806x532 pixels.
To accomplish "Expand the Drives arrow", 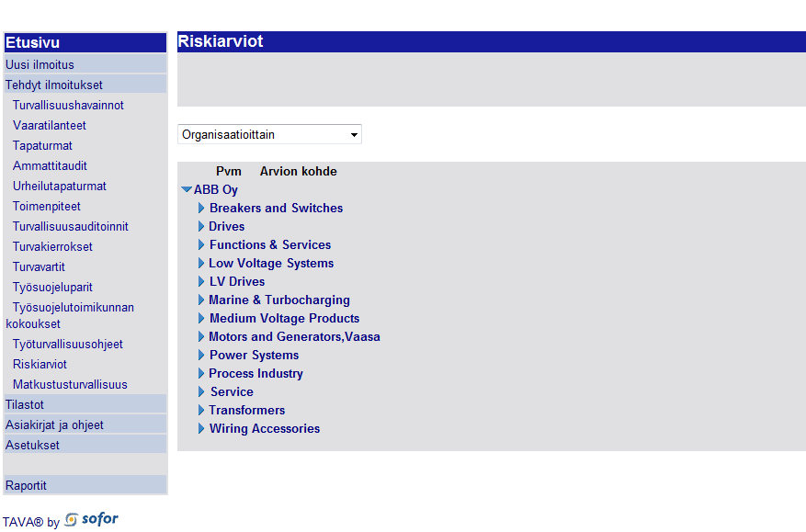I will (x=201, y=227).
